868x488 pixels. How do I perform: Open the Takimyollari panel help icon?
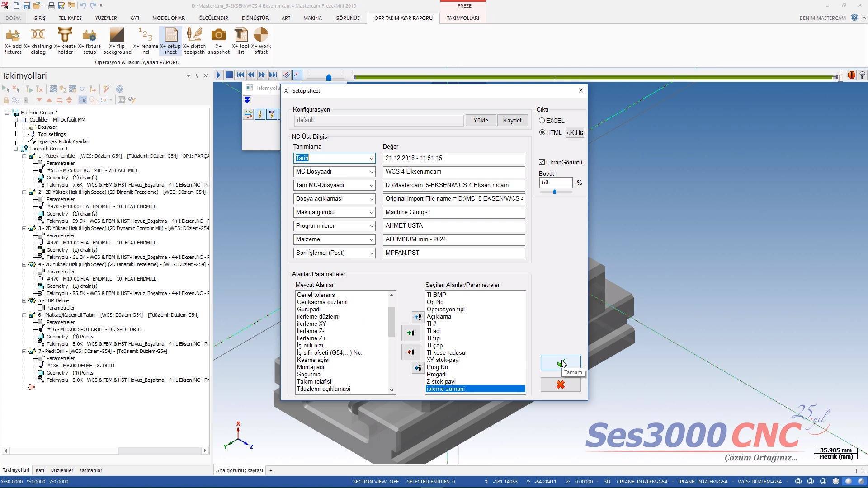tap(120, 89)
